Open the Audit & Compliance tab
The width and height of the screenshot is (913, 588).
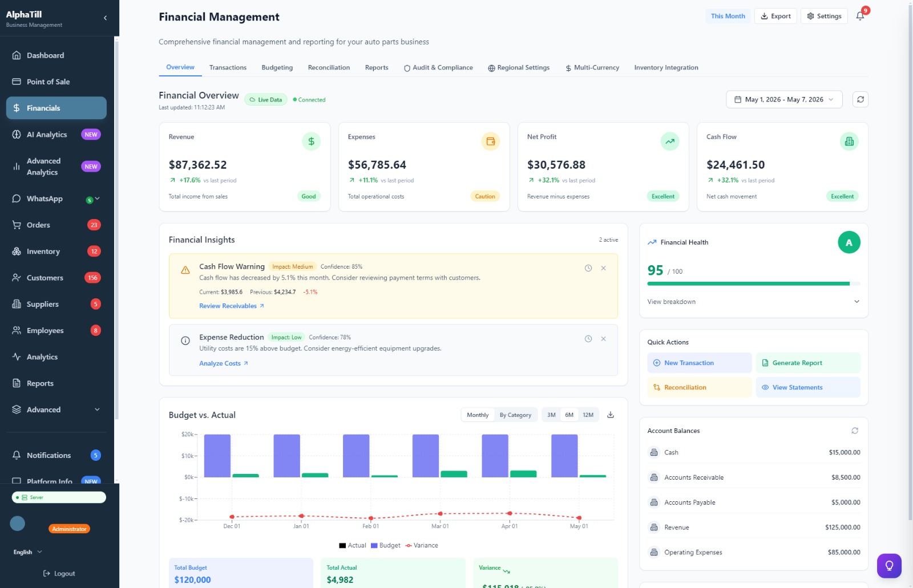pyautogui.click(x=438, y=67)
